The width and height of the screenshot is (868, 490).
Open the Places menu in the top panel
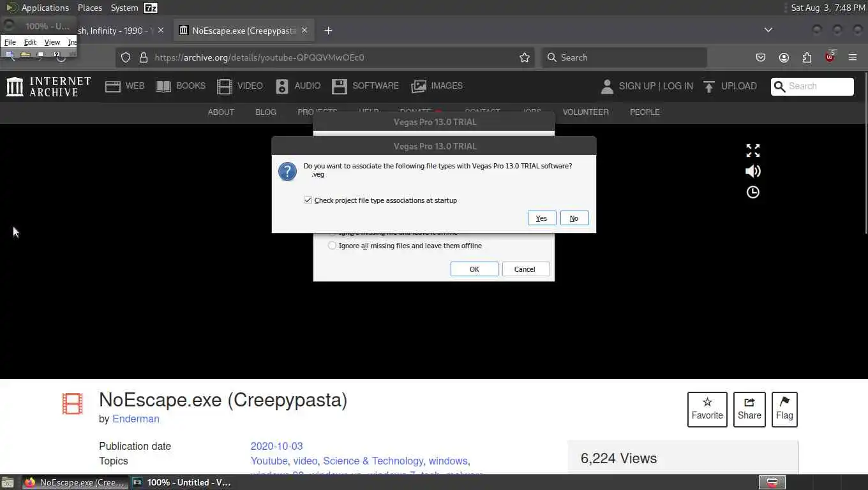[90, 8]
